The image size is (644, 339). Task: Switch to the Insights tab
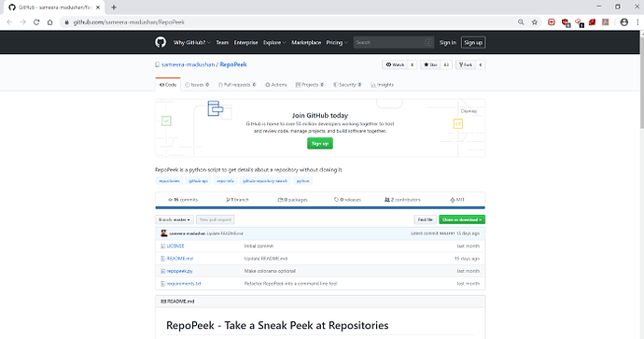tap(382, 85)
